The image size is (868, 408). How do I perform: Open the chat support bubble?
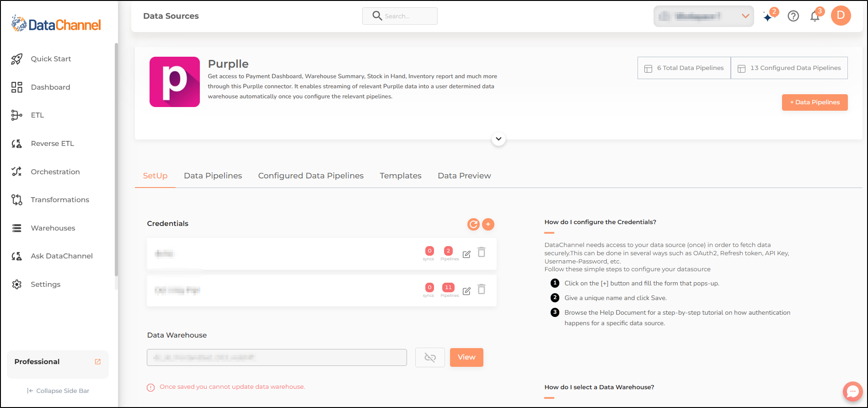[x=853, y=392]
